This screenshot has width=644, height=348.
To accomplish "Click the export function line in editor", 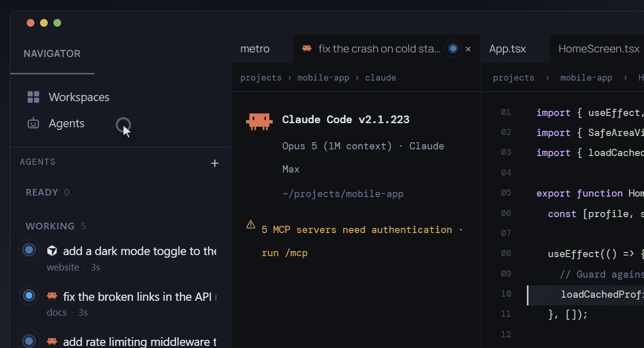I will click(x=590, y=194).
